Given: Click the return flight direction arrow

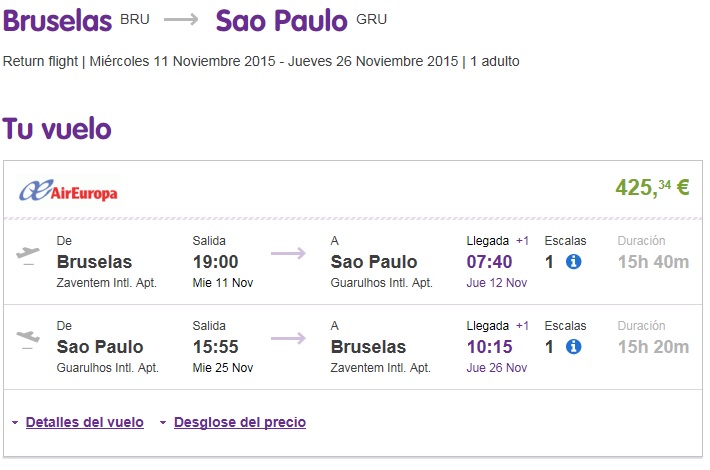Looking at the screenshot, I should coord(288,338).
